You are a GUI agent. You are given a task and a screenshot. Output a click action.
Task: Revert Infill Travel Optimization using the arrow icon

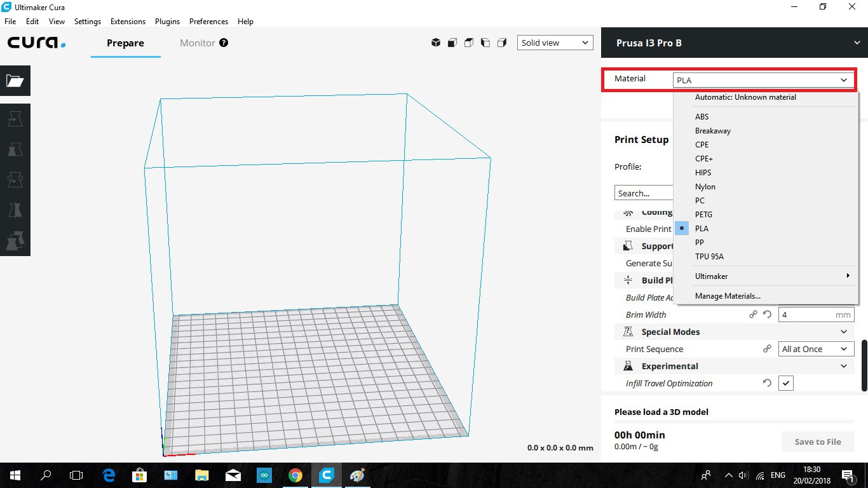767,383
